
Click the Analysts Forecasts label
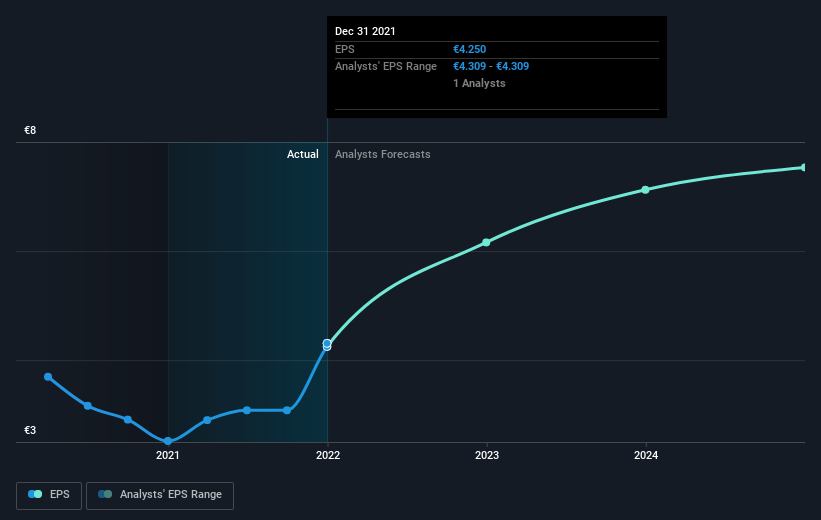click(x=383, y=154)
